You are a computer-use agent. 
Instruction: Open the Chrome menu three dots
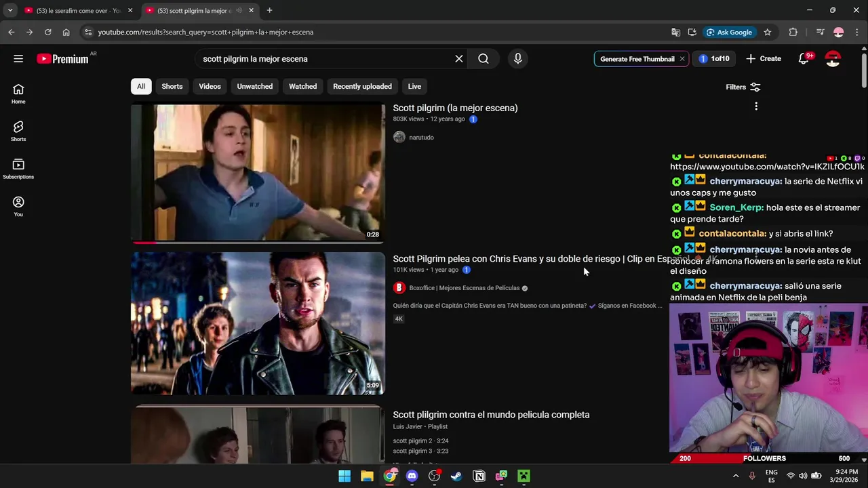(x=857, y=32)
